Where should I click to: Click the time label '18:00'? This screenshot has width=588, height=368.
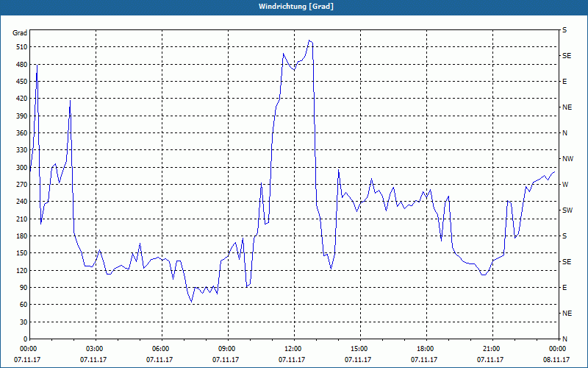pos(424,348)
